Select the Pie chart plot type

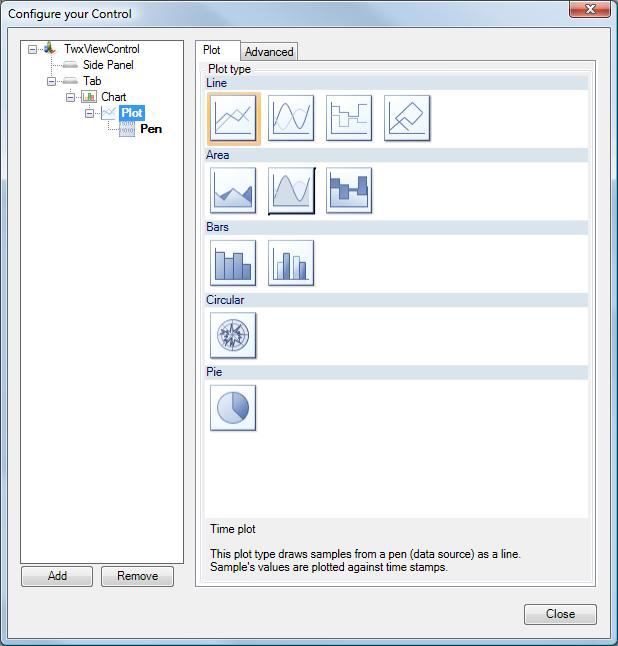point(233,408)
